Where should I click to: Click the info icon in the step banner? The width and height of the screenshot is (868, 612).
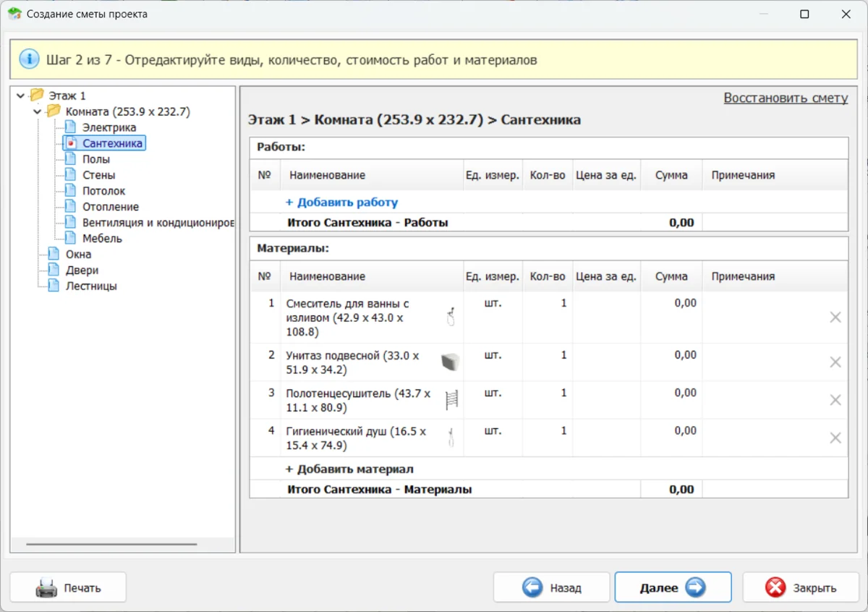(29, 59)
